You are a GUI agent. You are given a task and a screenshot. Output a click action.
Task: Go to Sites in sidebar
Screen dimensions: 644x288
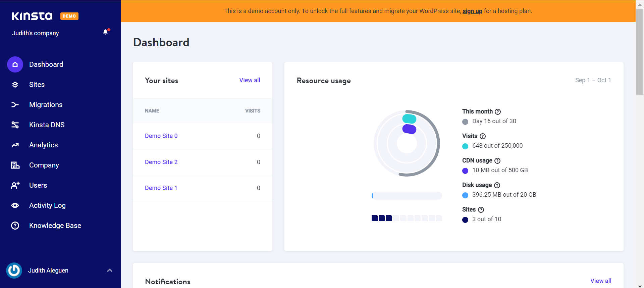point(37,85)
